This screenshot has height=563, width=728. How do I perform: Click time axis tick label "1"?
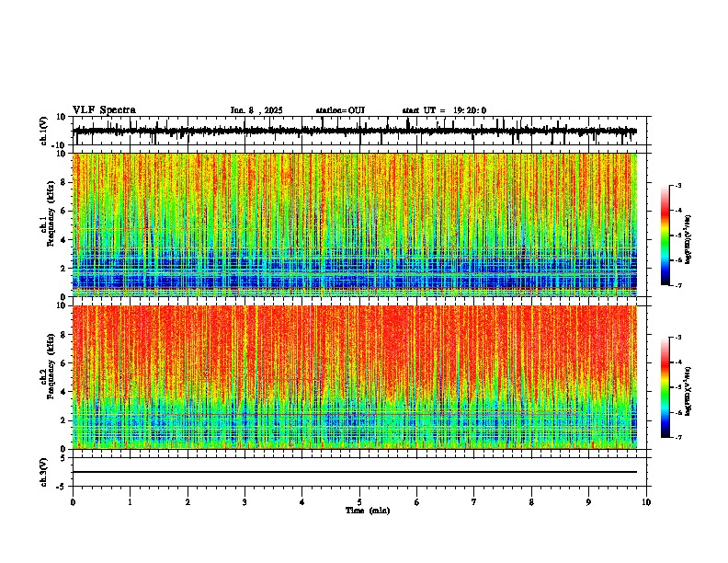pyautogui.click(x=130, y=502)
